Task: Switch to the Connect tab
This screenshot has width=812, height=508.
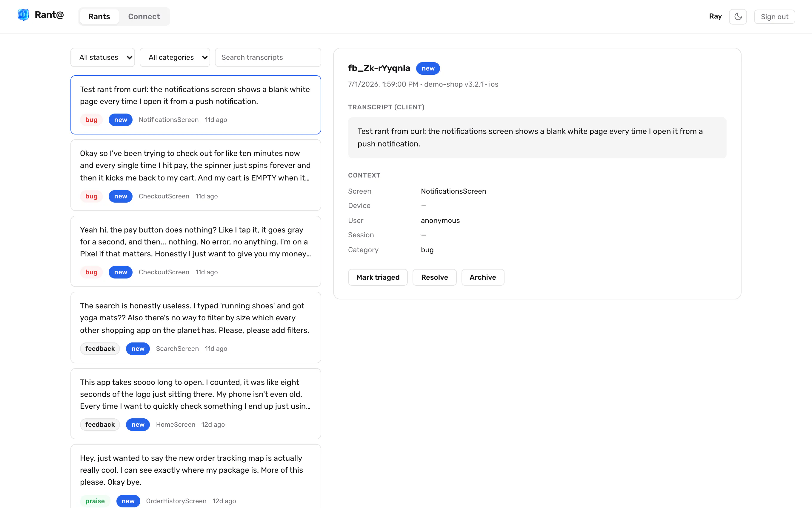Action: (x=144, y=16)
